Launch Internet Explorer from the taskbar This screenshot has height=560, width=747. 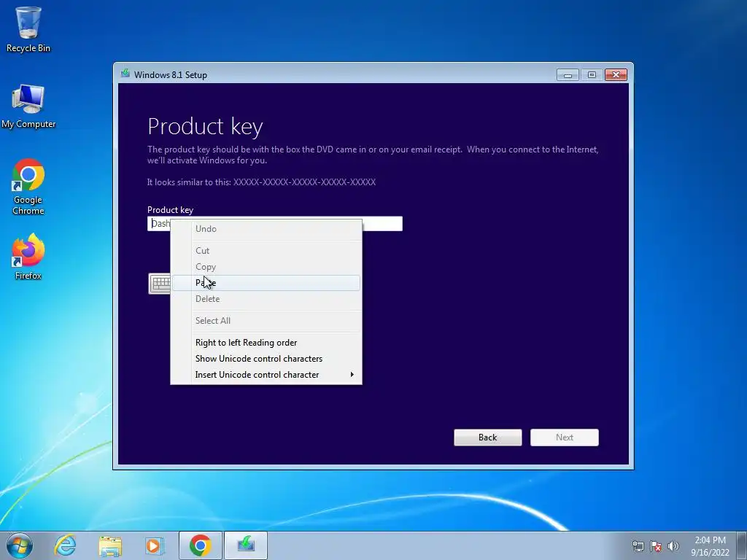pos(65,545)
